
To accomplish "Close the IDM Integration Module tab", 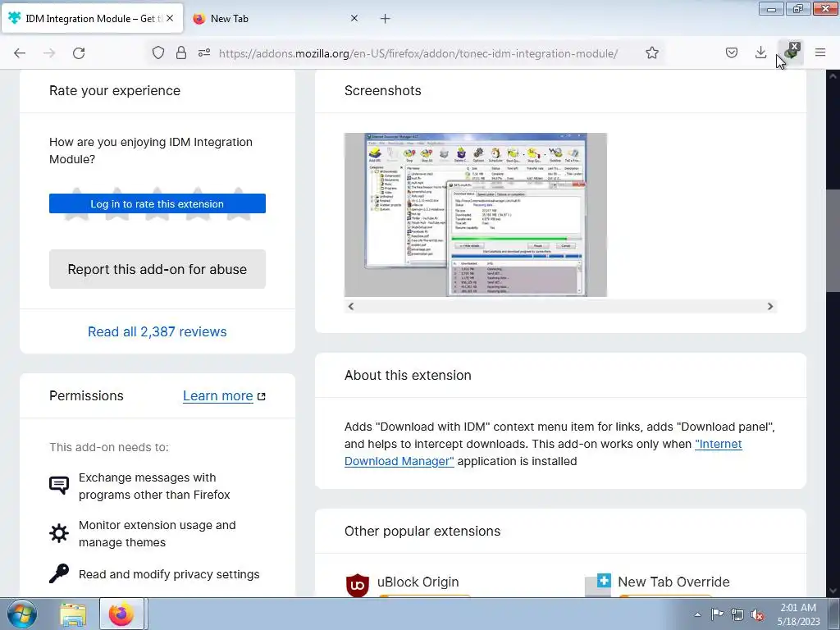I will [170, 18].
